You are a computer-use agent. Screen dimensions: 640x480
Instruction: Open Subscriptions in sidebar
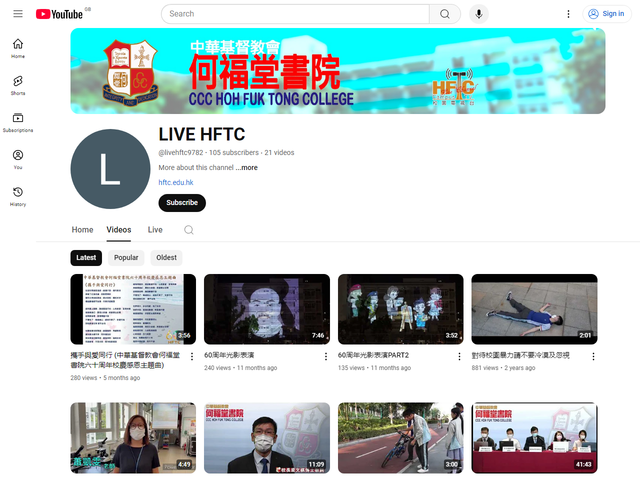(18, 122)
